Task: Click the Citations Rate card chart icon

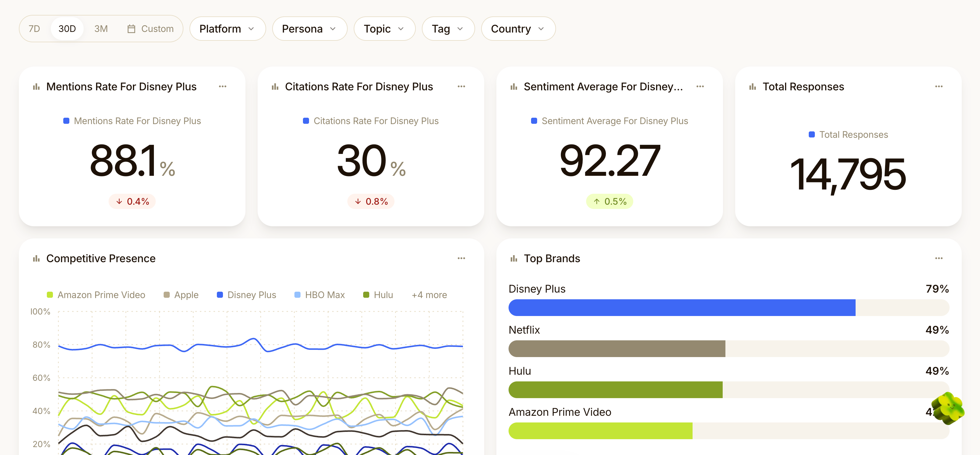Action: pos(275,87)
